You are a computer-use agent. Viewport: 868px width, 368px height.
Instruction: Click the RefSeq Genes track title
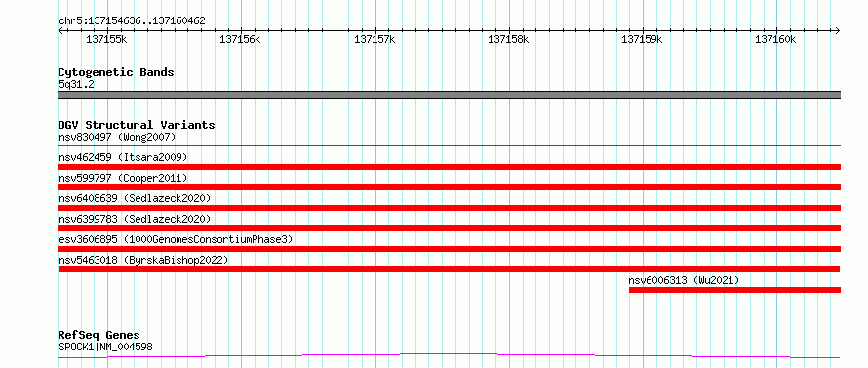click(x=99, y=336)
